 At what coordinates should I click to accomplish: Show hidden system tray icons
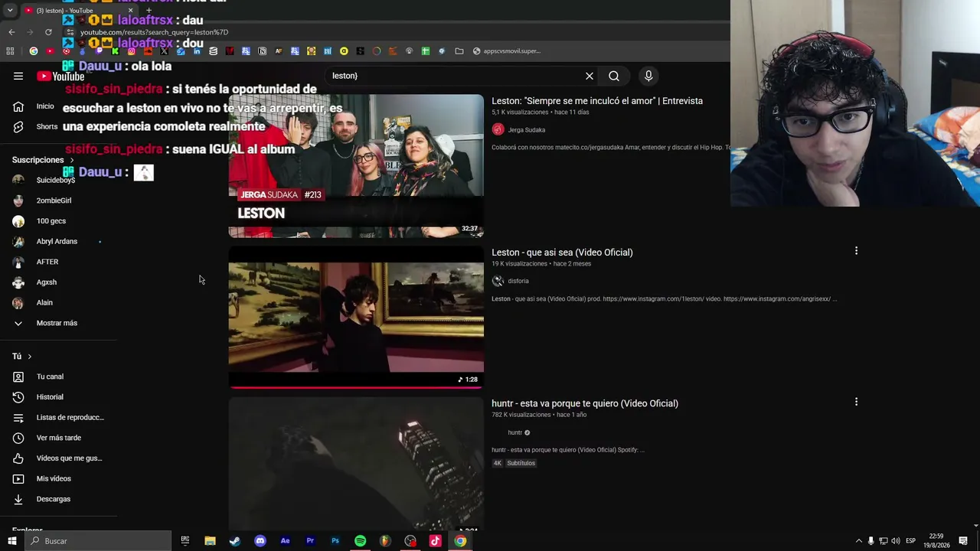(x=858, y=541)
